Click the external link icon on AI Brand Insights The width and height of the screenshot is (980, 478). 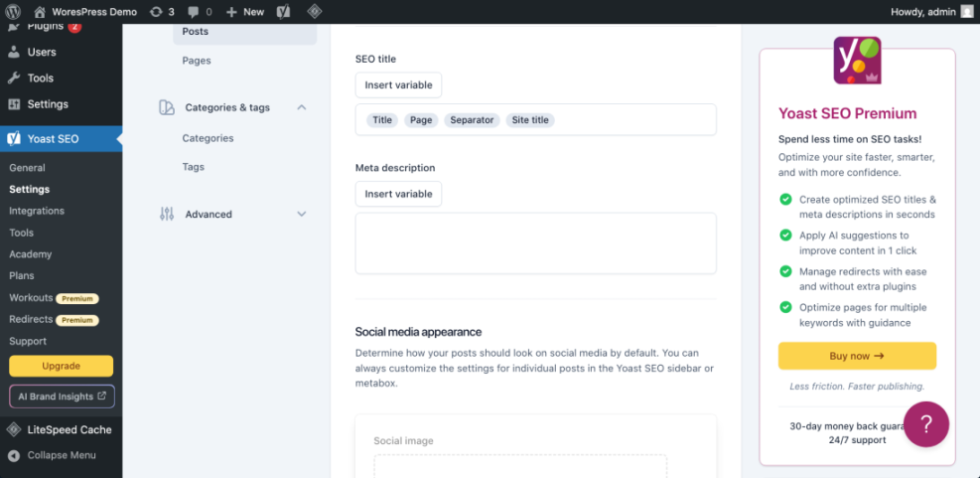pyautogui.click(x=102, y=397)
